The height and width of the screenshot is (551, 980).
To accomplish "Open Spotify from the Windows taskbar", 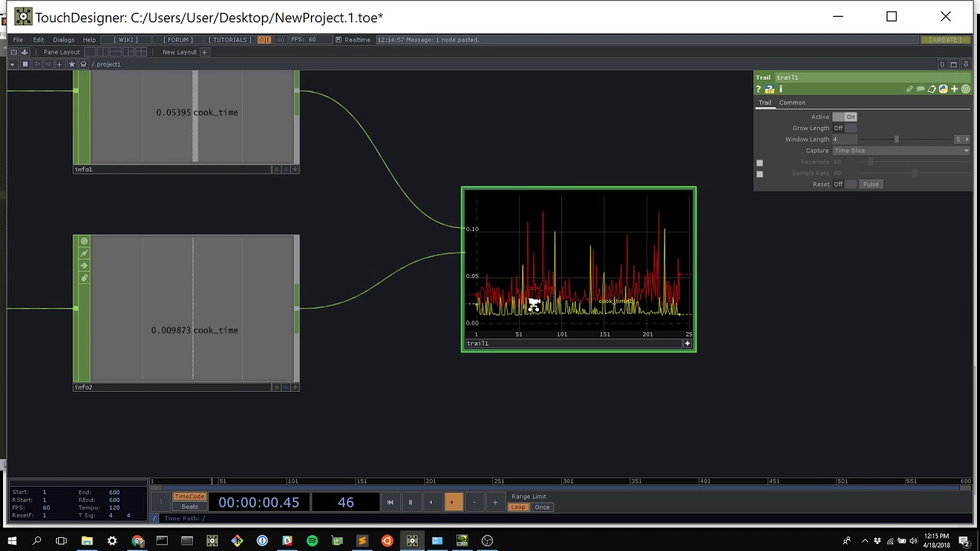I will coord(312,540).
